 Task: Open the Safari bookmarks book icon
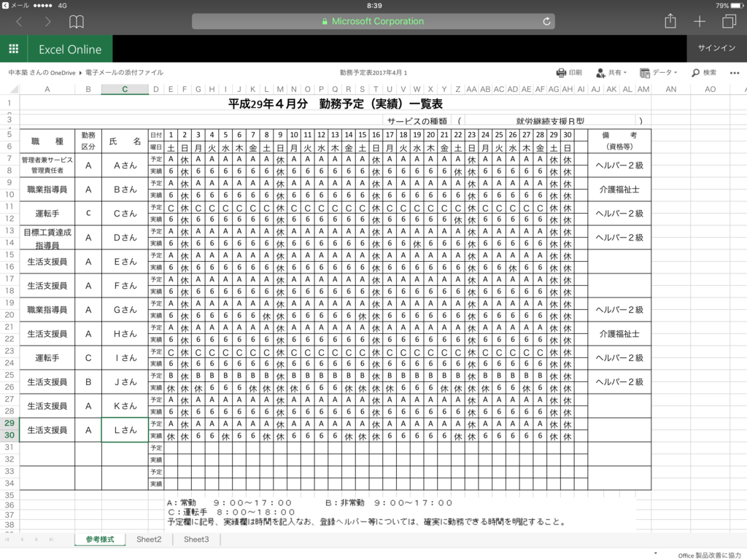click(76, 21)
